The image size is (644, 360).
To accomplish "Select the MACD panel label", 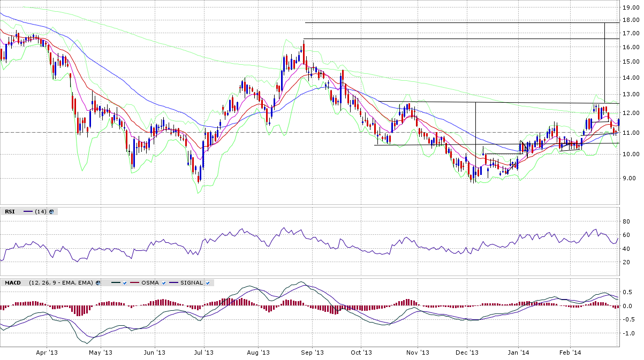I will (12, 282).
